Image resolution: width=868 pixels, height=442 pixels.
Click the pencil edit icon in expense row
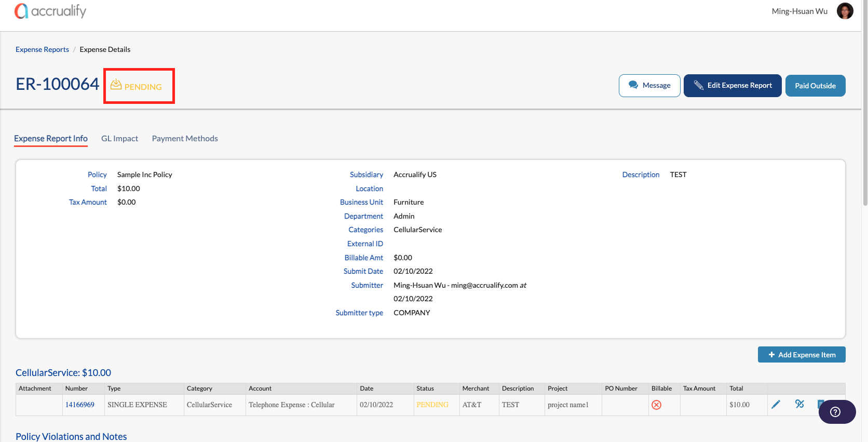pos(776,405)
